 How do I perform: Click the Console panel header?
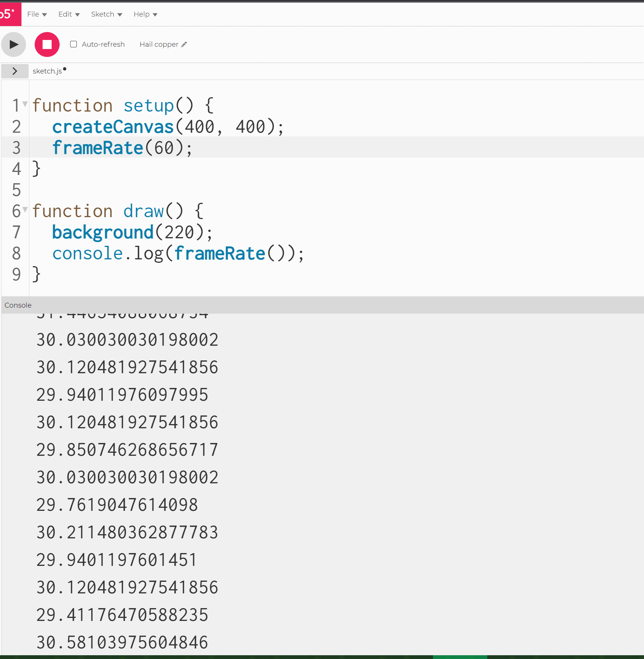tap(17, 305)
